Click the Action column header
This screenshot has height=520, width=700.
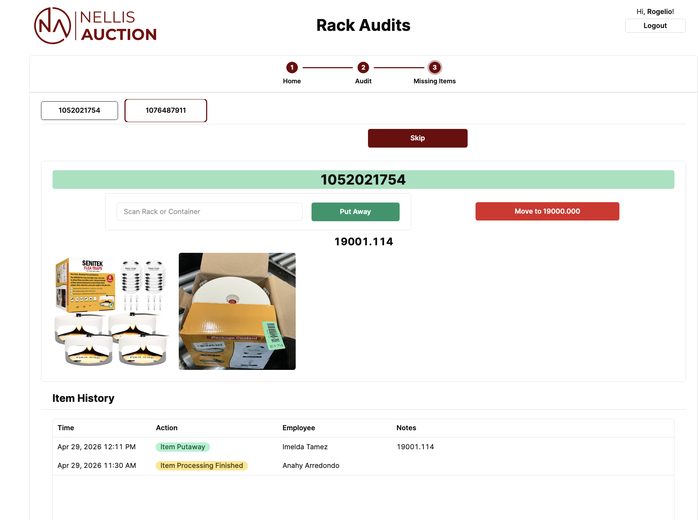tap(167, 428)
